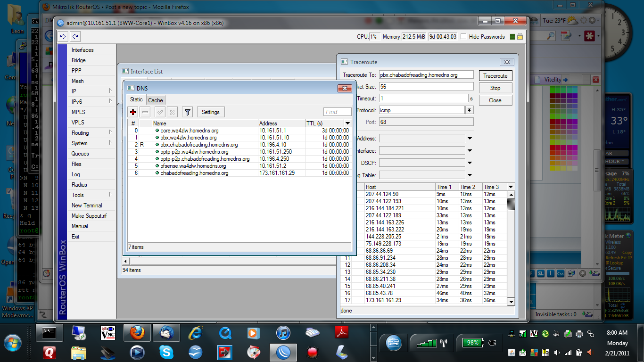The image size is (644, 362).
Task: Click the DNS Find search field
Action: (x=338, y=112)
